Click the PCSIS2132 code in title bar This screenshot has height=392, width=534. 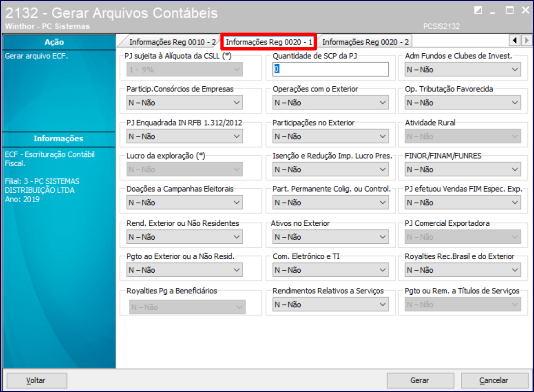coord(441,26)
